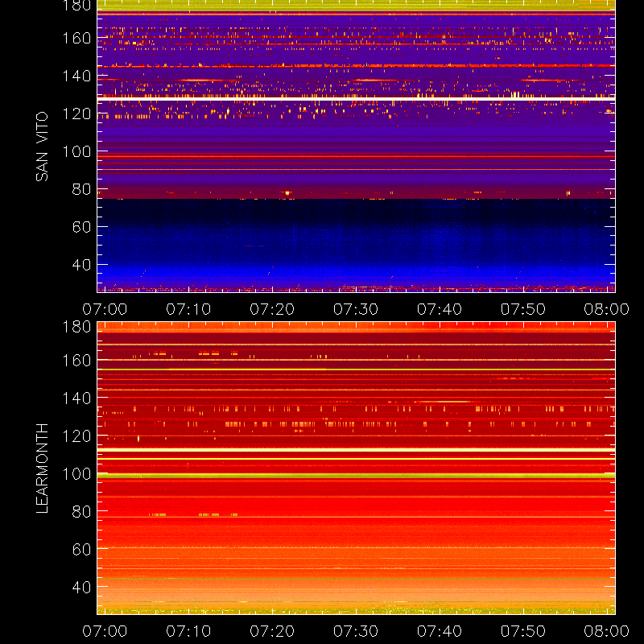Choose the 160 frequency label on Learmonth axis

tap(76, 361)
